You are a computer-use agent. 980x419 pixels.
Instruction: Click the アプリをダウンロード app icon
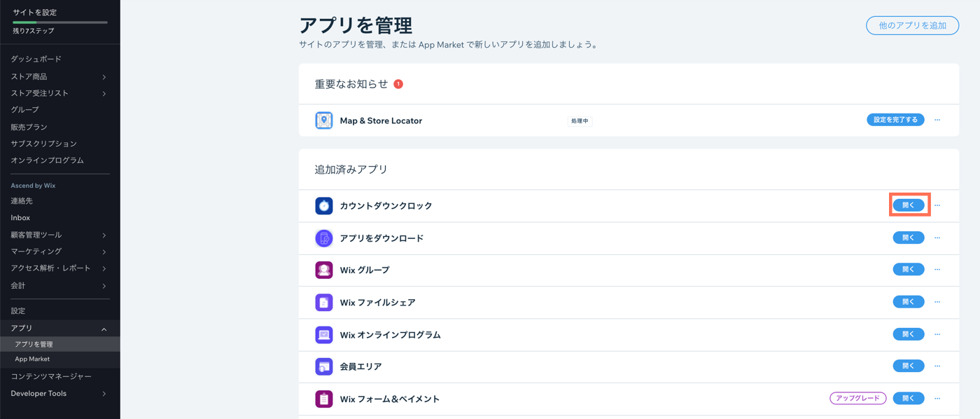click(323, 238)
